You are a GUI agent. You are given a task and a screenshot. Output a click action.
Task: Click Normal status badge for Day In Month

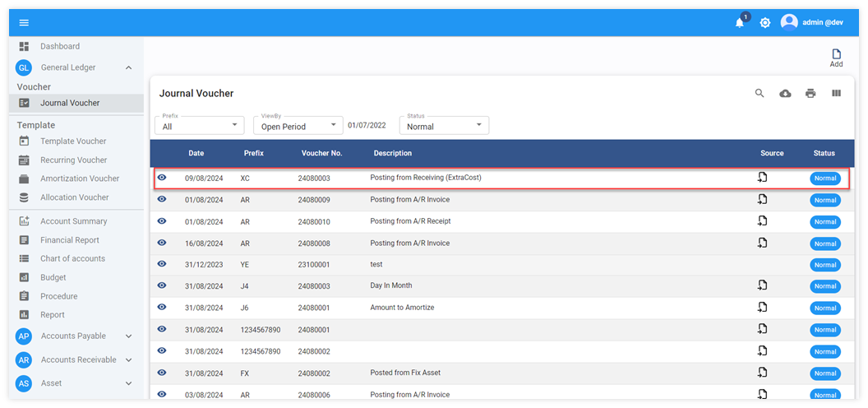pyautogui.click(x=824, y=286)
